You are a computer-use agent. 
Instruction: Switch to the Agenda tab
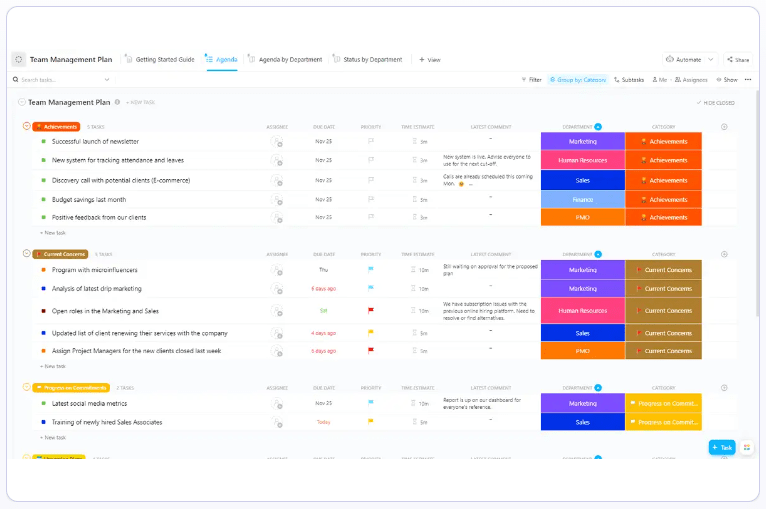tap(221, 60)
